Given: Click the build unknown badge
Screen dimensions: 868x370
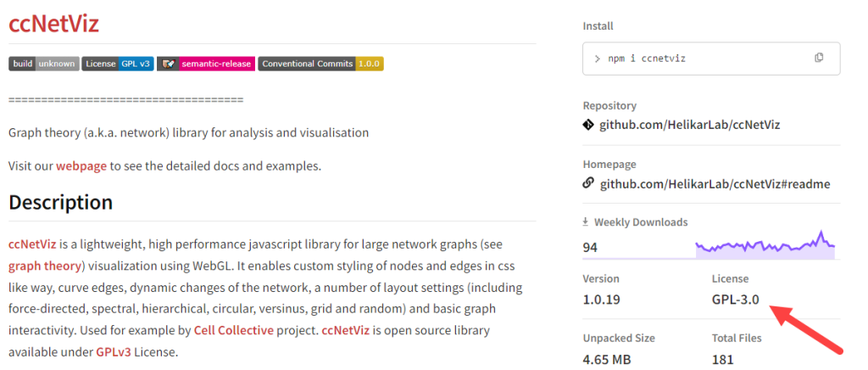Looking at the screenshot, I should tap(43, 64).
